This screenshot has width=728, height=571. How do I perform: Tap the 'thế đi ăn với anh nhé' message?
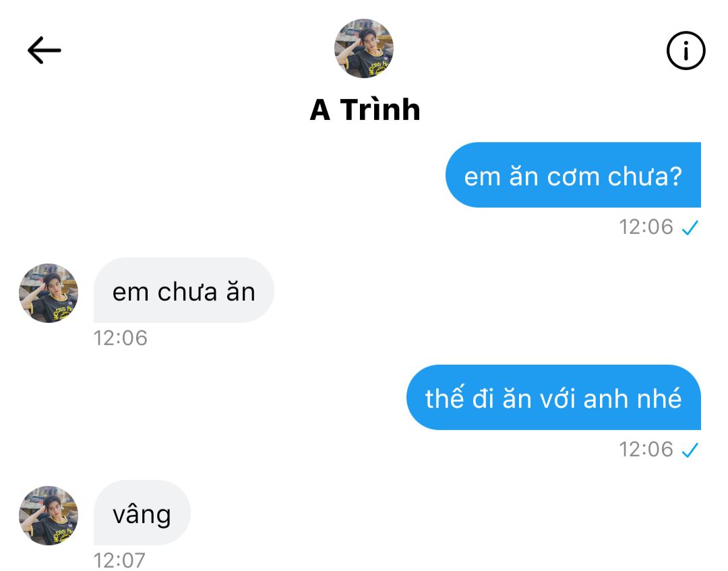tap(553, 397)
